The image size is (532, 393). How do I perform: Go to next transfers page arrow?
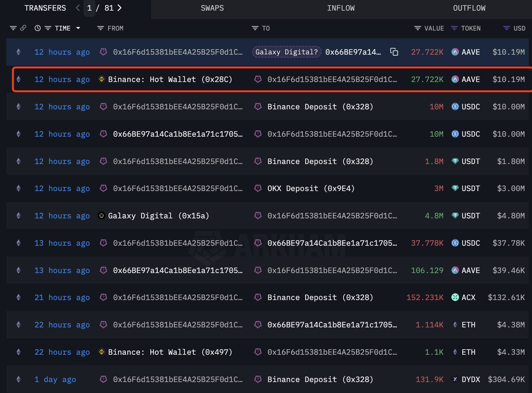coord(120,8)
